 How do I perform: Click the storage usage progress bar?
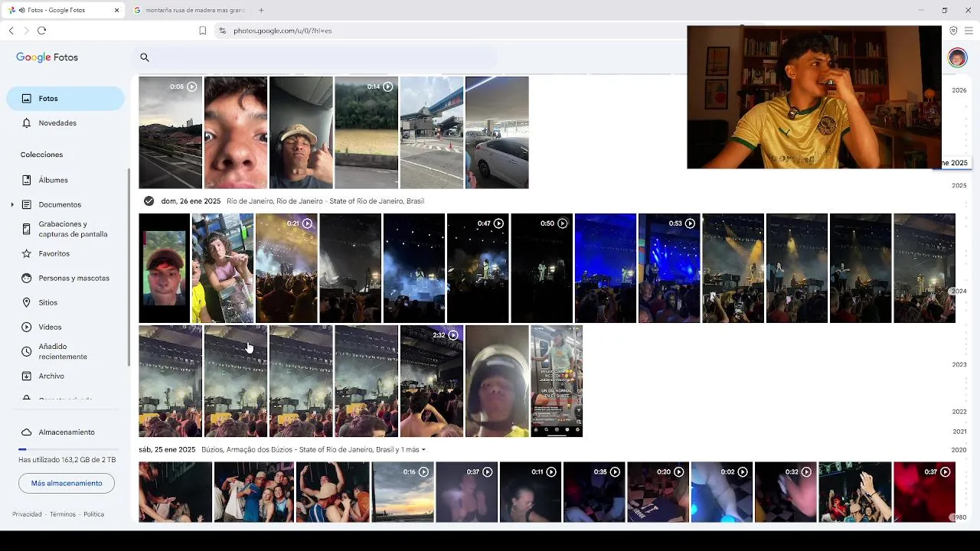click(x=68, y=449)
